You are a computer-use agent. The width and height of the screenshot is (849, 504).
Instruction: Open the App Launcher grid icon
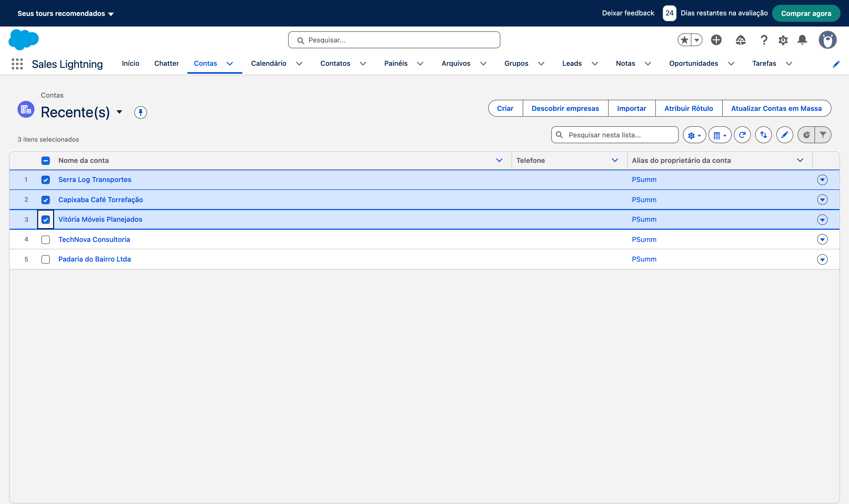(17, 64)
